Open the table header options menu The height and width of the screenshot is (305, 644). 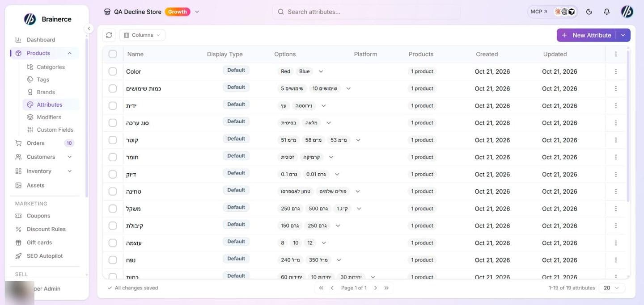coord(616,54)
